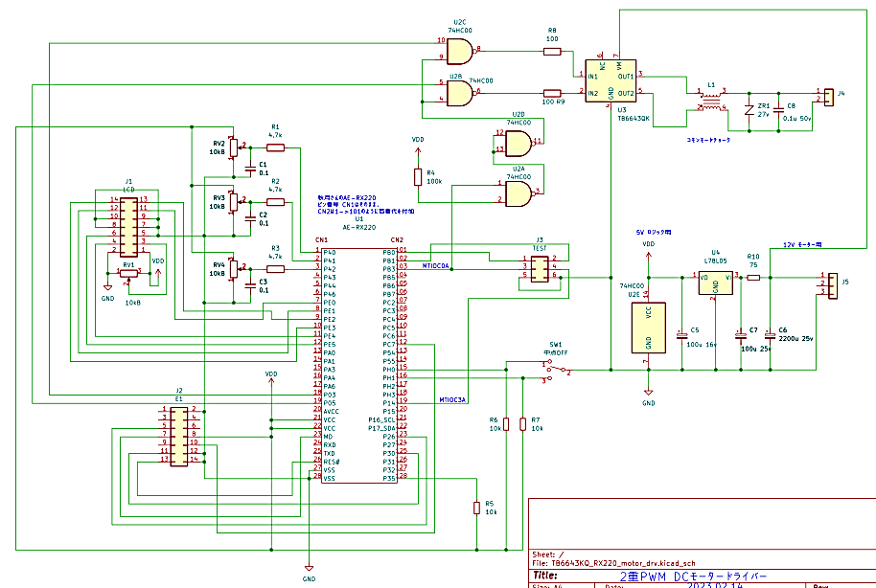876x588 pixels.
Task: Select the ZR1 27V zener diode
Action: [x=750, y=112]
